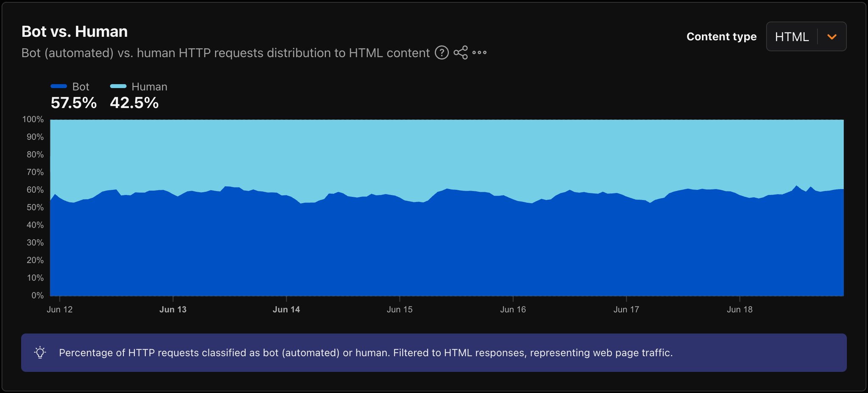Click the 10% y-axis label
The image size is (868, 393).
click(35, 278)
